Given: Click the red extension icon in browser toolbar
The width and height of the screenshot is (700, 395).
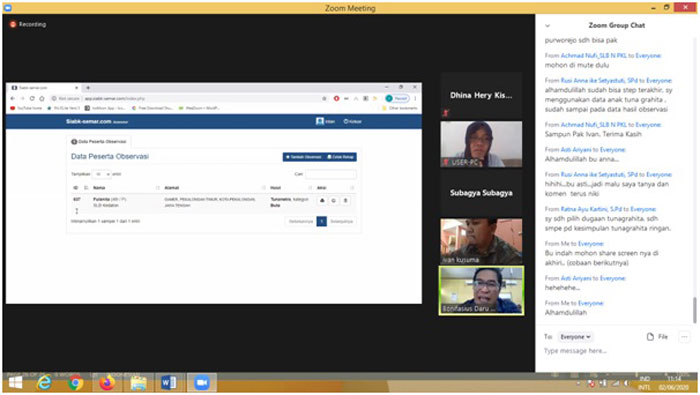Looking at the screenshot, I should coord(336,98).
